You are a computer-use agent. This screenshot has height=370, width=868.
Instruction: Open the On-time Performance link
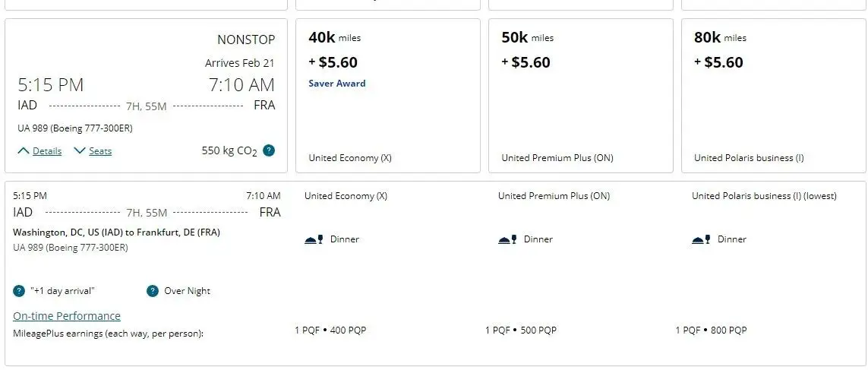tap(66, 316)
